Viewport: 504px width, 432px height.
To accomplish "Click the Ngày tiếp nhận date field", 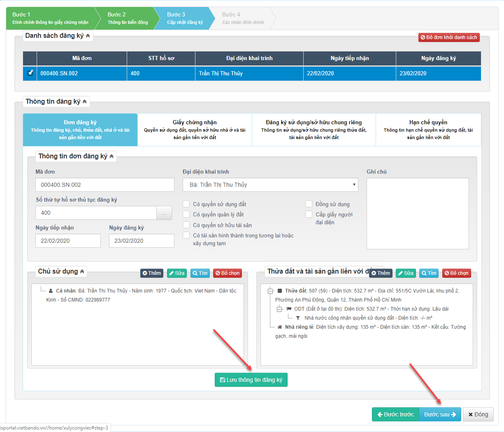I will 68,241.
